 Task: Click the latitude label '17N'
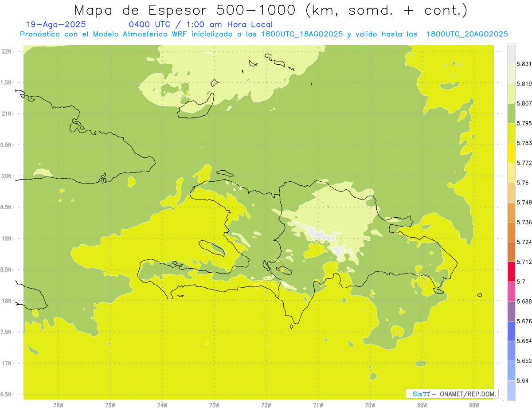7,363
